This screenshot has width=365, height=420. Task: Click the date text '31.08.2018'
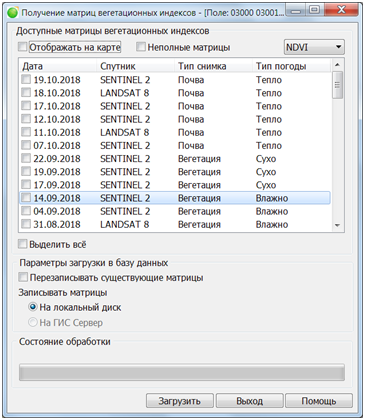click(57, 224)
